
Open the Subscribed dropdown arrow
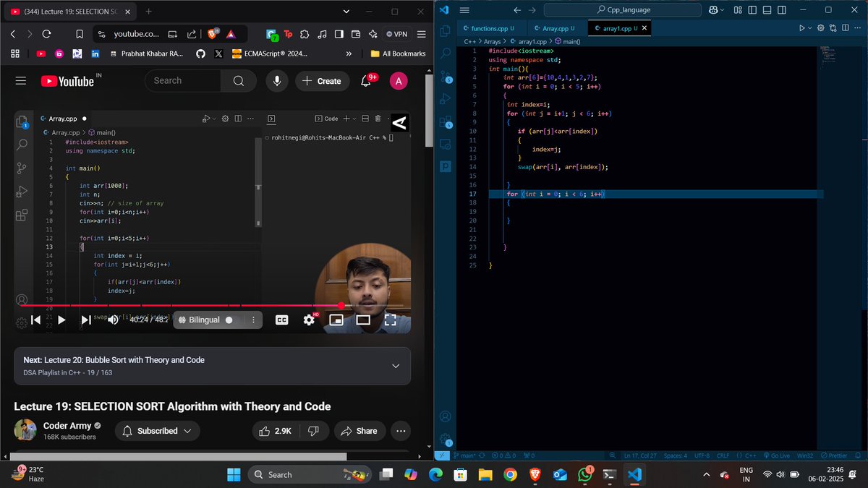click(x=187, y=431)
